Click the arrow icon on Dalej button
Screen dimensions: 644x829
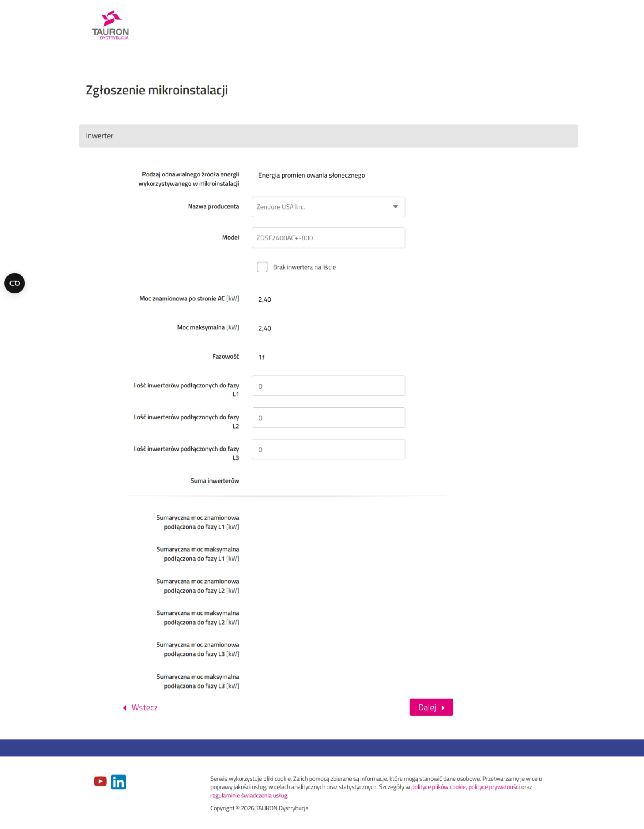pos(443,708)
